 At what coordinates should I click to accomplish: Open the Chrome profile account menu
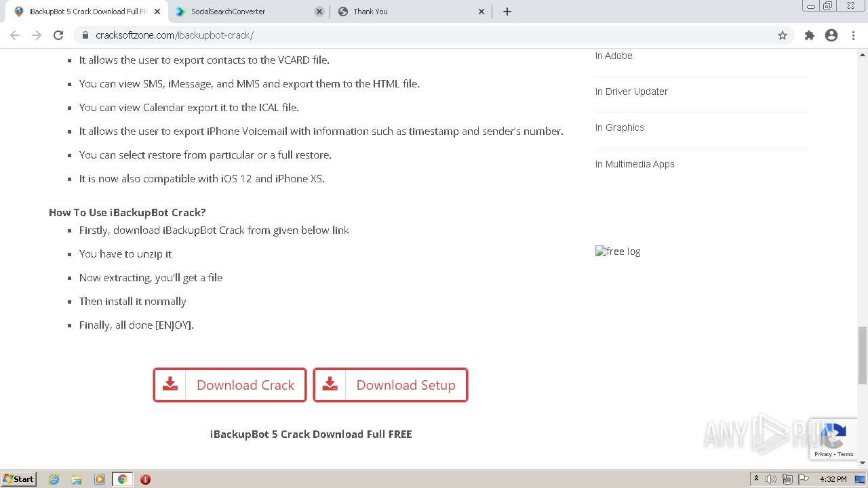(x=831, y=35)
